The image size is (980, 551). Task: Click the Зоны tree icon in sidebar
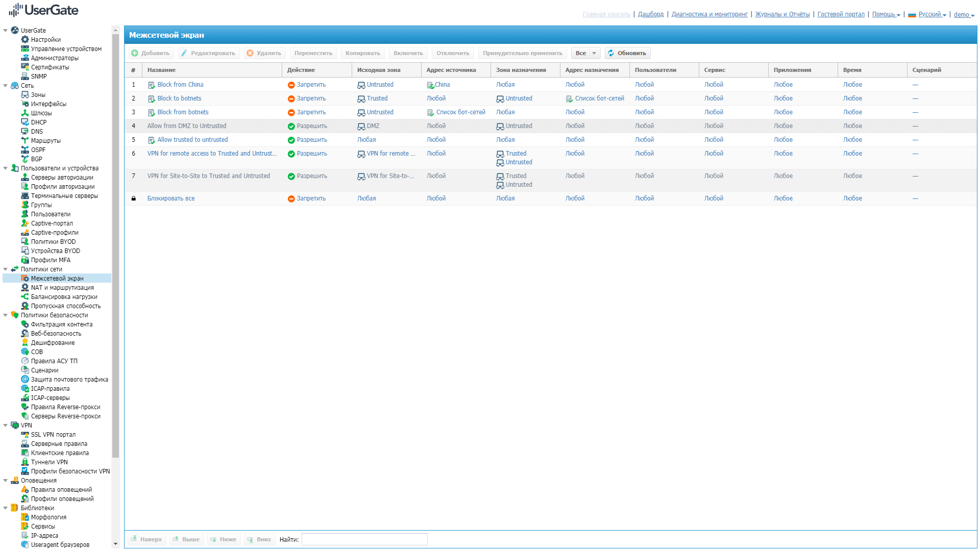point(24,95)
